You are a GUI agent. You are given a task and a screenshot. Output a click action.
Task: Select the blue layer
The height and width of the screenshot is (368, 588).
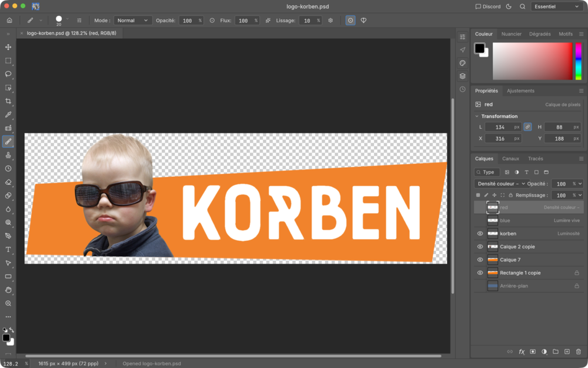tap(529, 220)
